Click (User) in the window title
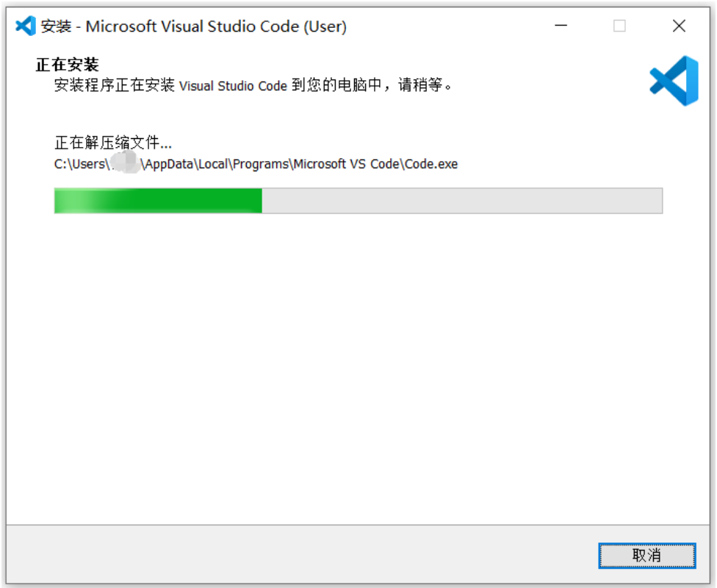The width and height of the screenshot is (717, 588). pos(325,26)
